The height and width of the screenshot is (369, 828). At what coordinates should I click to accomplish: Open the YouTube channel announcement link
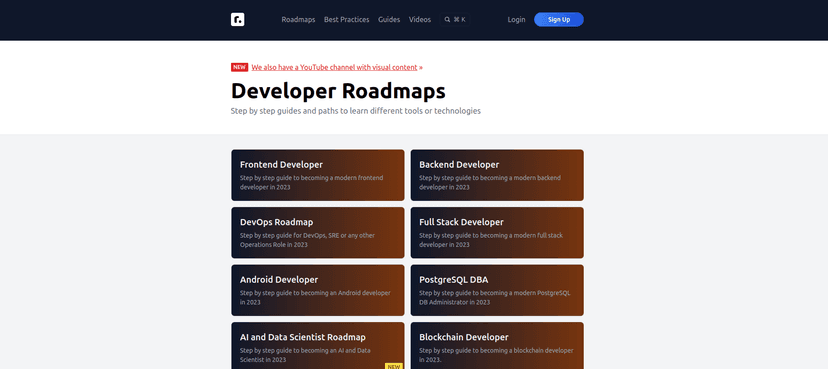pos(334,67)
